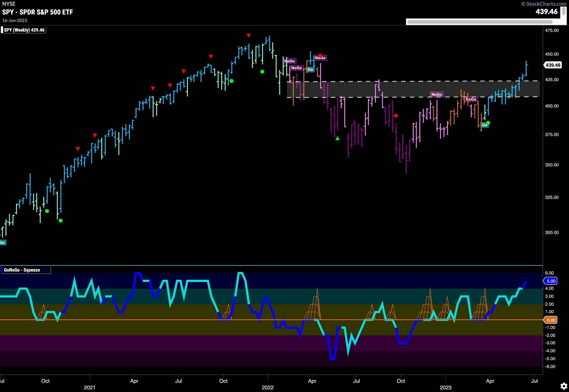Click the 16-Jun-2023 date text
This screenshot has width=569, height=392.
click(x=15, y=20)
